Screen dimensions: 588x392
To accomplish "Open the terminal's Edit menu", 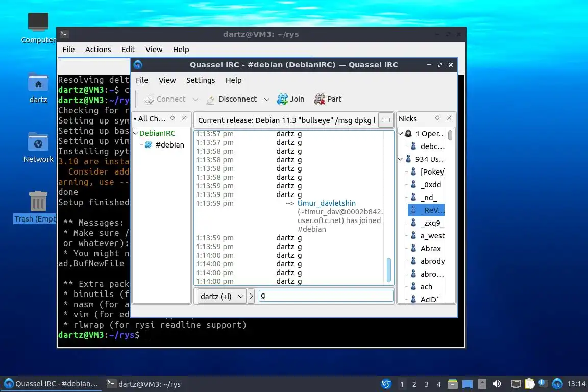I will (x=128, y=49).
